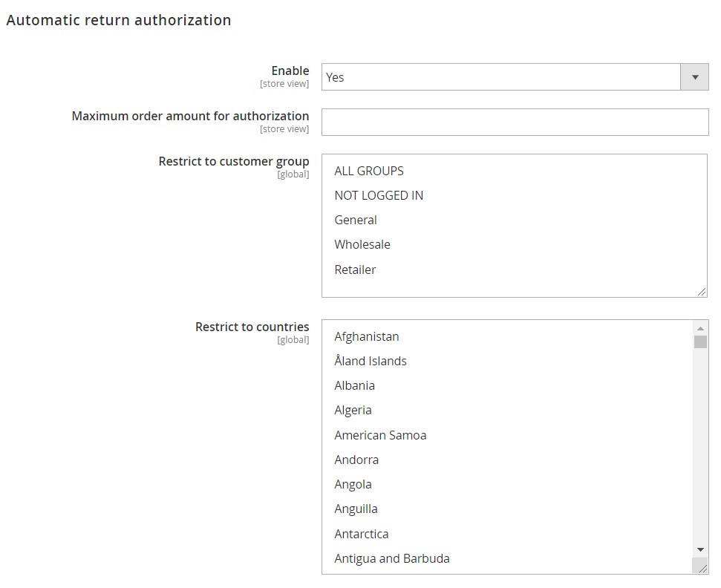This screenshot has height=588, width=721.
Task: Select NOT LOGGED IN customer group
Action: click(x=379, y=195)
